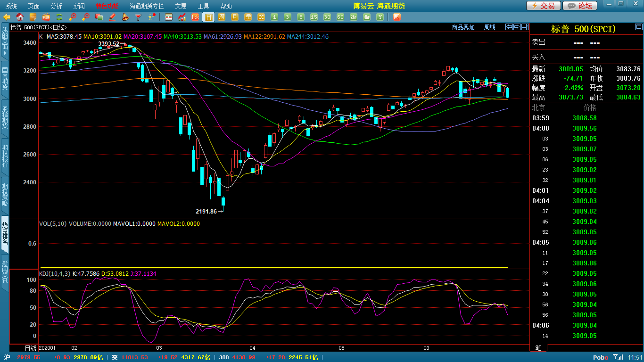Viewport: 644px width, 362px height.
Task: Open the 新闻 menu
Action: (79, 6)
